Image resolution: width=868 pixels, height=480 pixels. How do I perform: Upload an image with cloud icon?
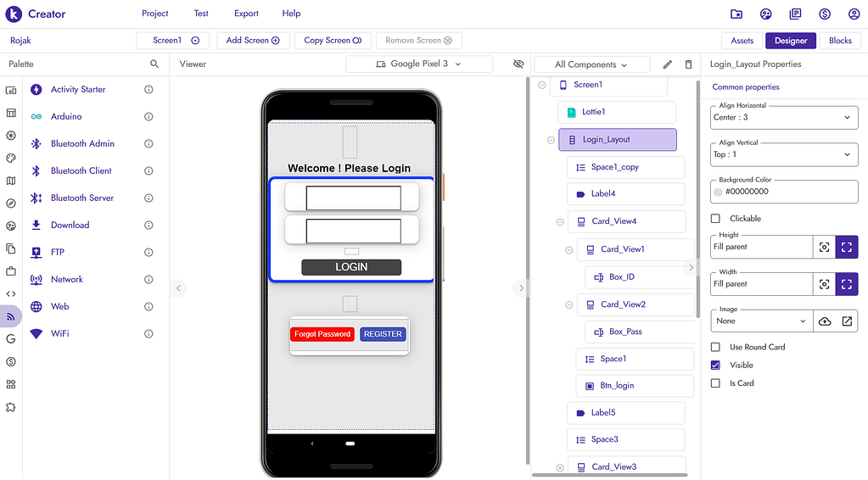click(x=824, y=321)
